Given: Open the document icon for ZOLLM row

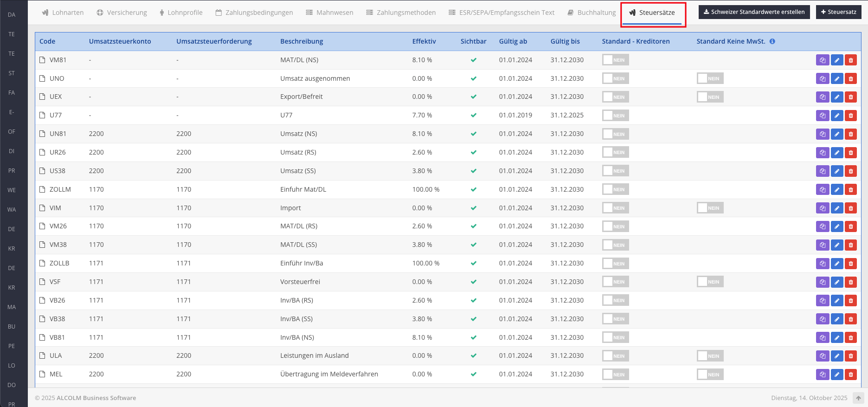Looking at the screenshot, I should coord(42,189).
